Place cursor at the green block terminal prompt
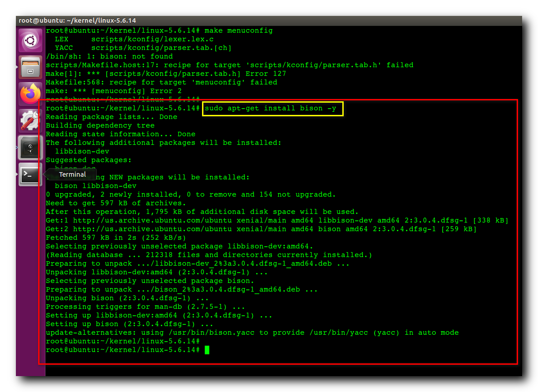The height and width of the screenshot is (392, 538). point(207,350)
